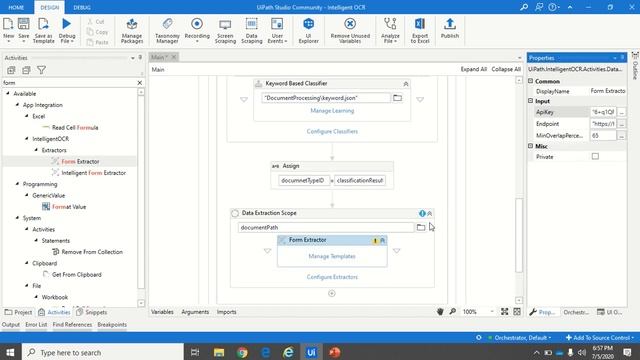Toggle the Private checkbox
Screen dimensions: 640x360
595,156
